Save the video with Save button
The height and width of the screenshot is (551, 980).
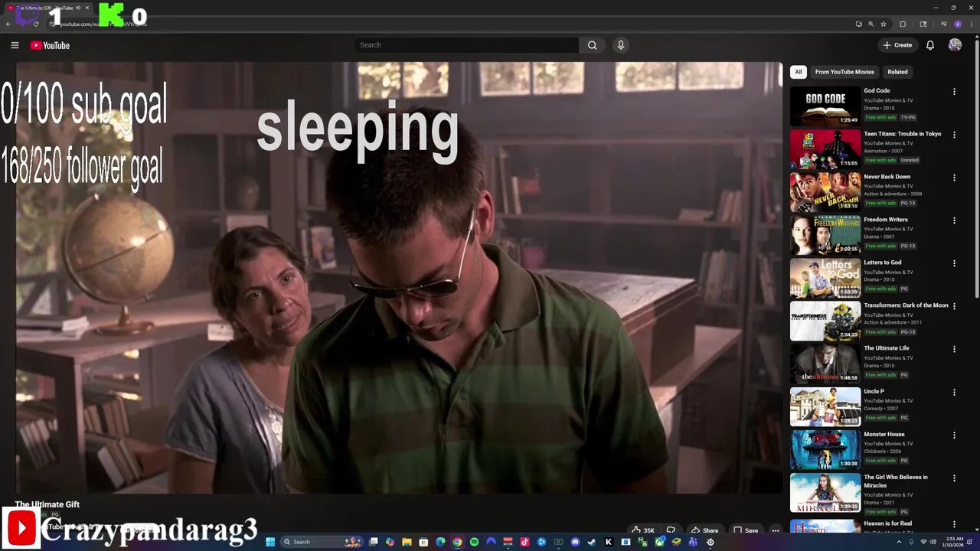point(746,530)
